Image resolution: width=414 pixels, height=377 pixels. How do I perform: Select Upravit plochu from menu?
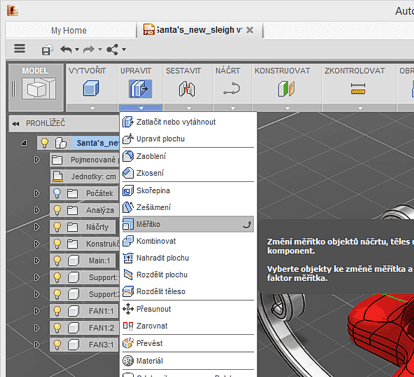click(x=188, y=139)
